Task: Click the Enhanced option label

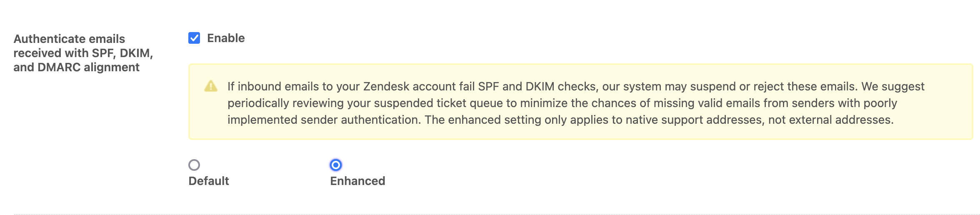Action: point(357,181)
